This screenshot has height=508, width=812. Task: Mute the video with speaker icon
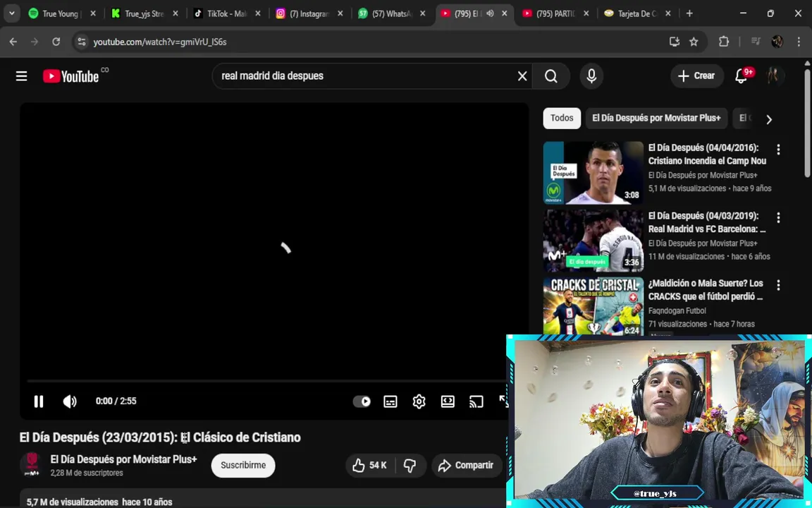69,401
